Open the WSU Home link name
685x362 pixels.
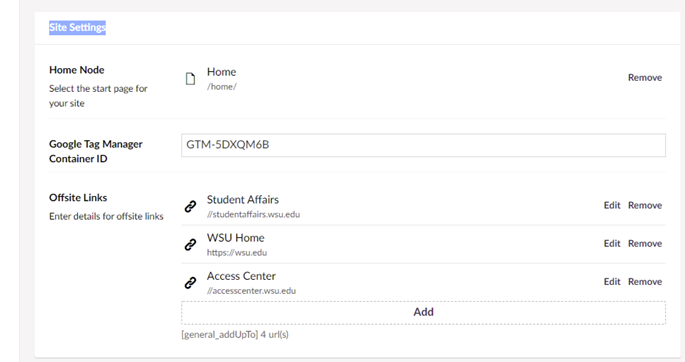pyautogui.click(x=235, y=238)
